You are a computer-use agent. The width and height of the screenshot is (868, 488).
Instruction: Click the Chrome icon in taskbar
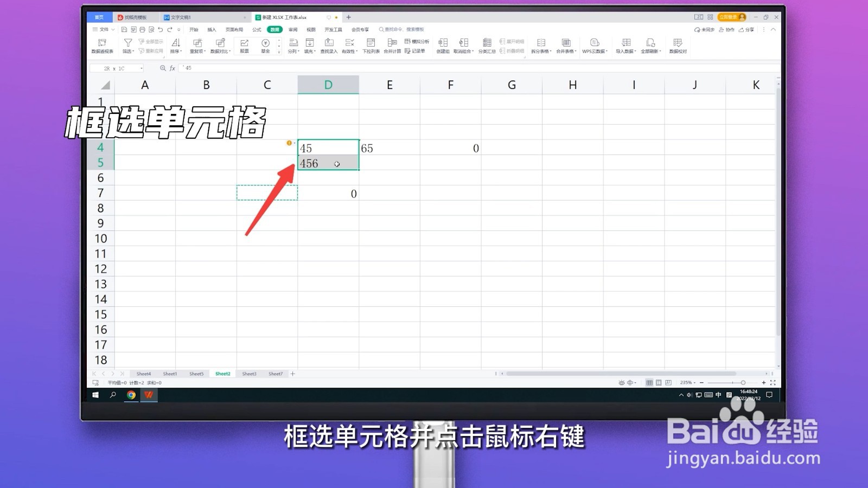131,395
